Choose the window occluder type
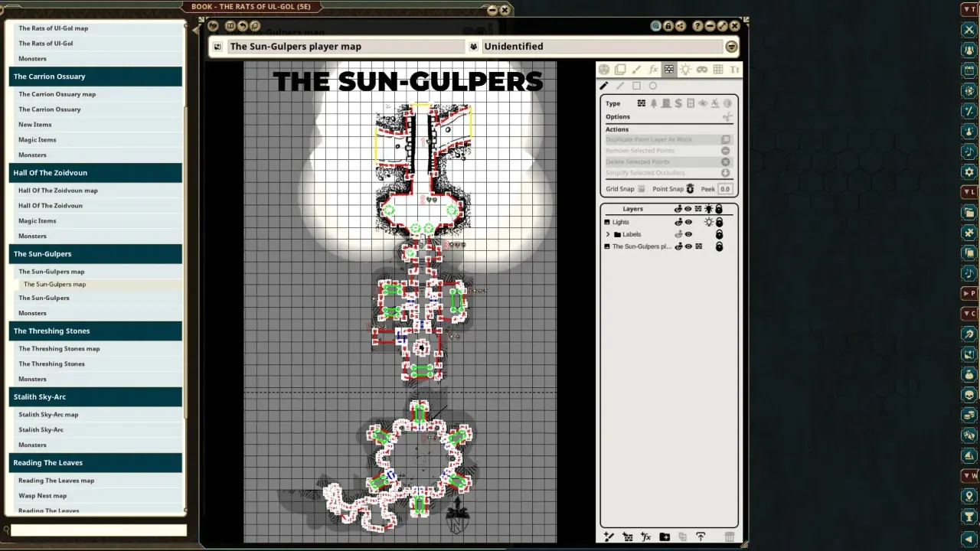 pos(691,103)
